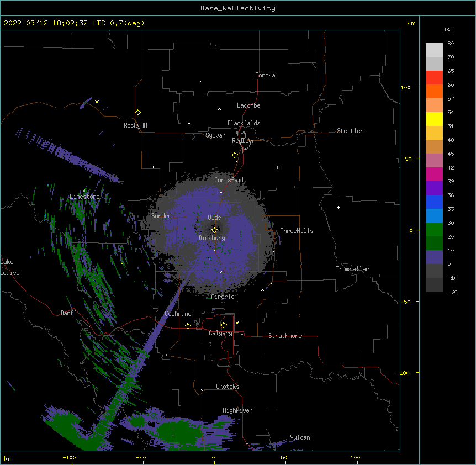Click the 100 tick on right axis

click(405, 87)
